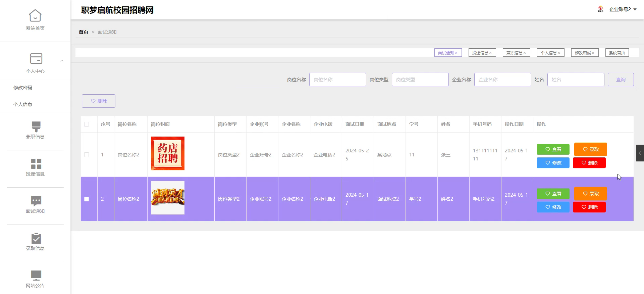The width and height of the screenshot is (644, 294).
Task: Click the 首页 breadcrumb link
Action: point(84,32)
